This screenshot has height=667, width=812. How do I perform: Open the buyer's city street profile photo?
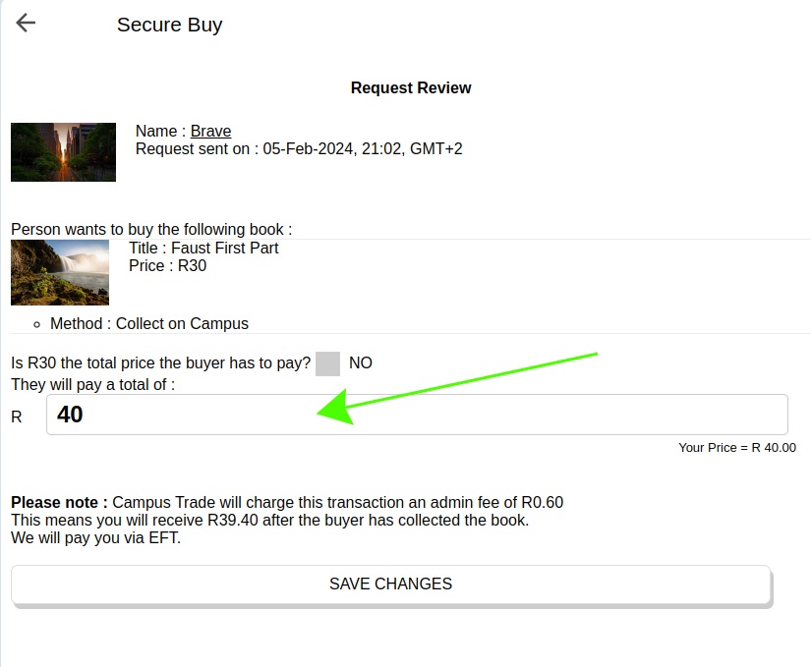[63, 152]
